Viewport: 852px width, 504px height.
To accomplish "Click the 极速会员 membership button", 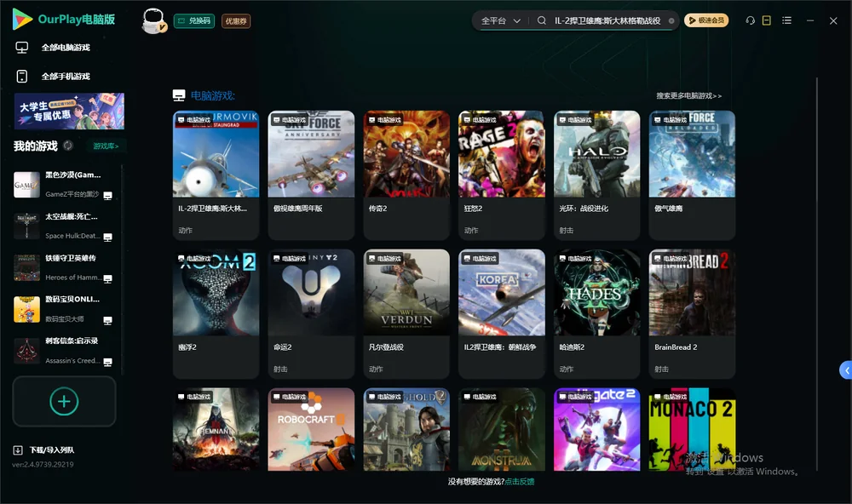I will (x=706, y=20).
